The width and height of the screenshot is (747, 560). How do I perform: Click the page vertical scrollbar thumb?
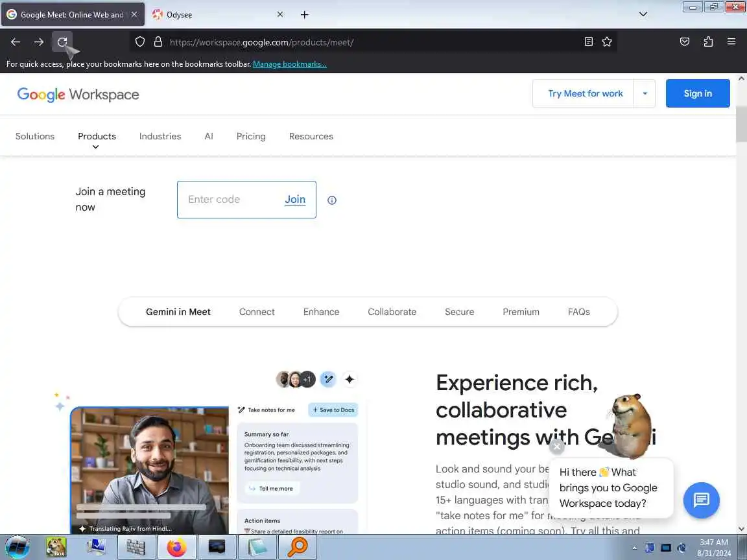pos(741,124)
